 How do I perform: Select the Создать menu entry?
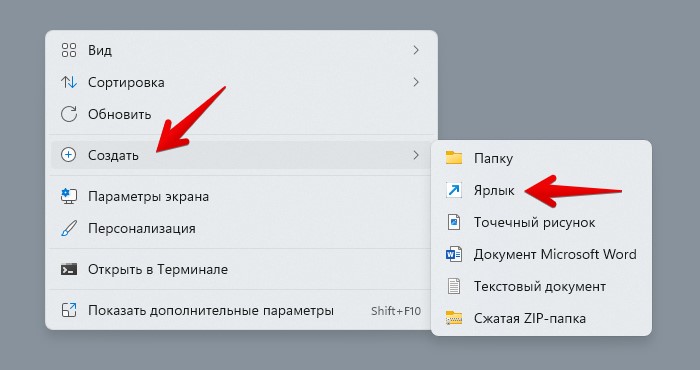[x=241, y=155]
